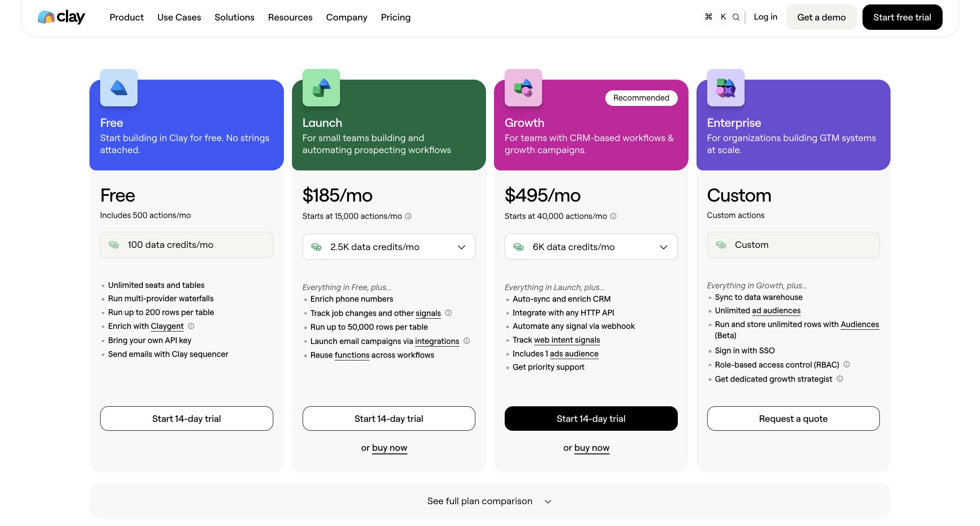Viewport: 980px width, 526px height.
Task: Click 'Enrich phone numbers' item
Action: [352, 299]
